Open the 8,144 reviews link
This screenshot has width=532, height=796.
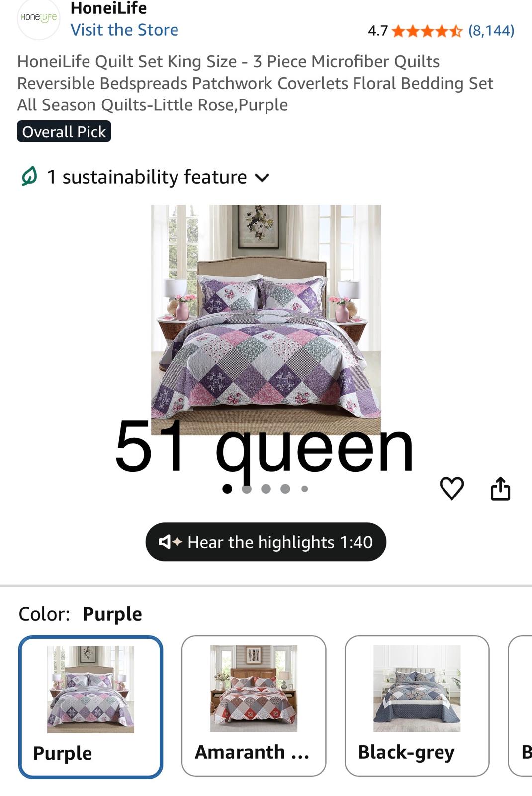pos(491,31)
